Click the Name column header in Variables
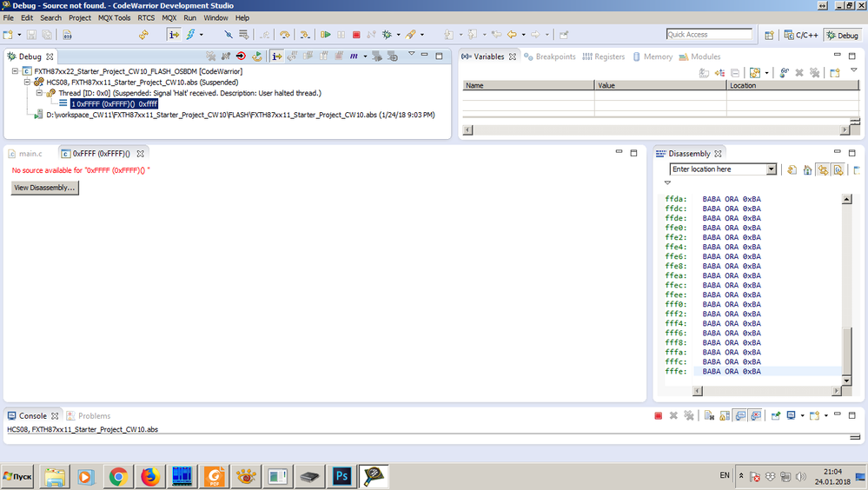Screen dimensions: 868x490 [x=528, y=85]
